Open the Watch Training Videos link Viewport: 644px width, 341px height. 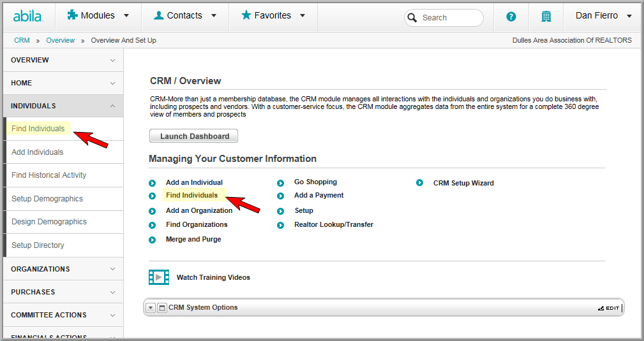click(213, 277)
